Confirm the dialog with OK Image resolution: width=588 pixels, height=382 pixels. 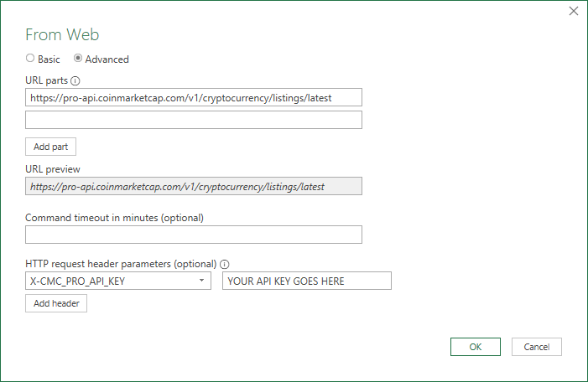(x=475, y=347)
